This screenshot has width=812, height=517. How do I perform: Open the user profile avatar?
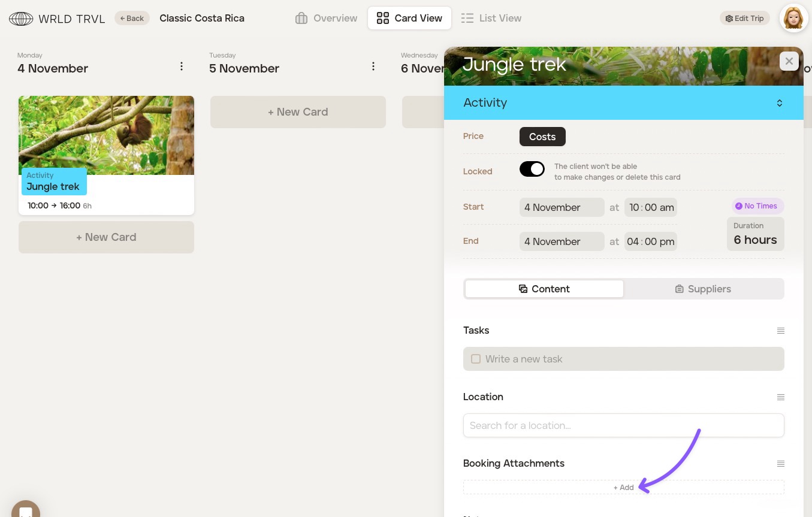point(793,19)
